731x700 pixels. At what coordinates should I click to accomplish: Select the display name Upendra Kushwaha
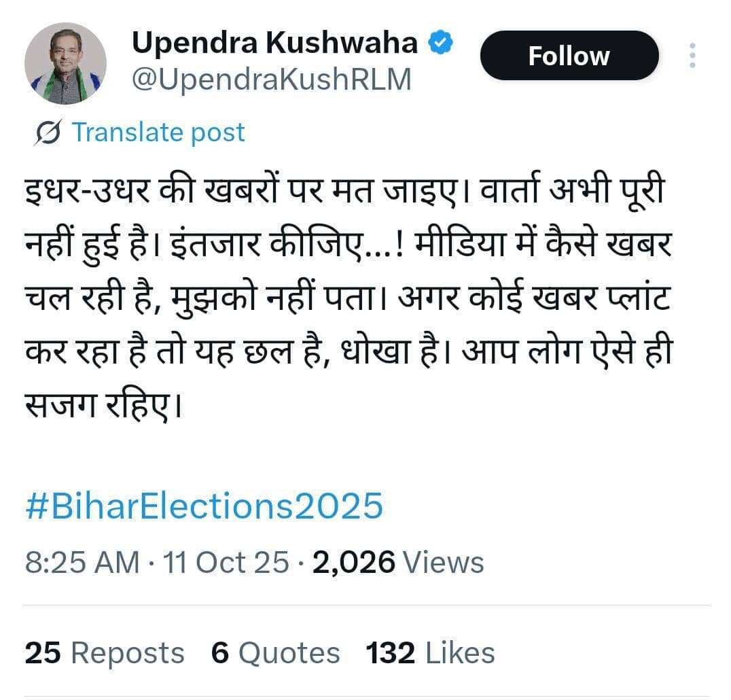pyautogui.click(x=274, y=42)
